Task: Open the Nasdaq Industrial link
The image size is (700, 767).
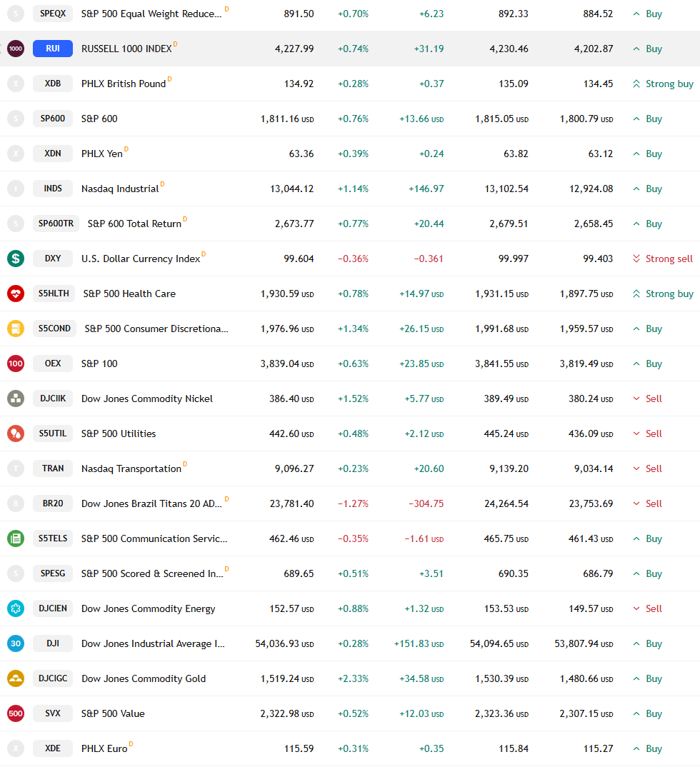Action: click(120, 189)
